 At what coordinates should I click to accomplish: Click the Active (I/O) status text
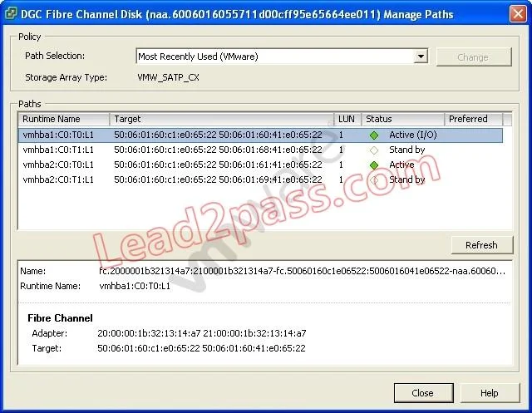[x=413, y=135]
